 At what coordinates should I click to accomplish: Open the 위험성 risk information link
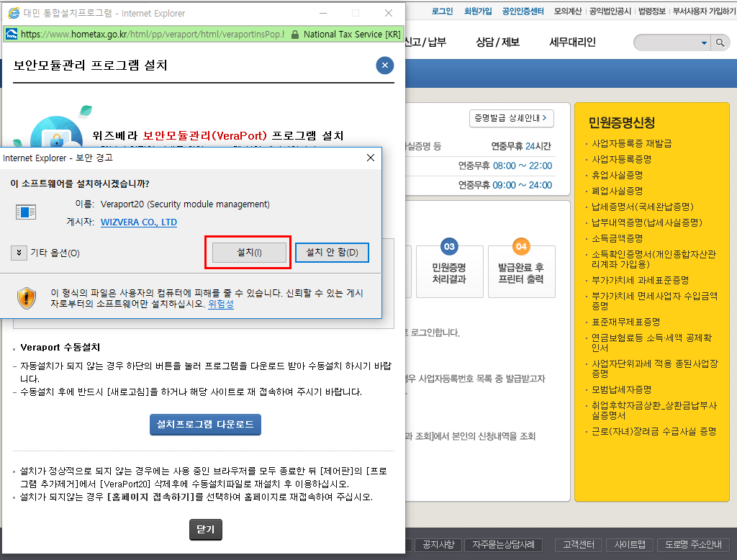click(221, 304)
